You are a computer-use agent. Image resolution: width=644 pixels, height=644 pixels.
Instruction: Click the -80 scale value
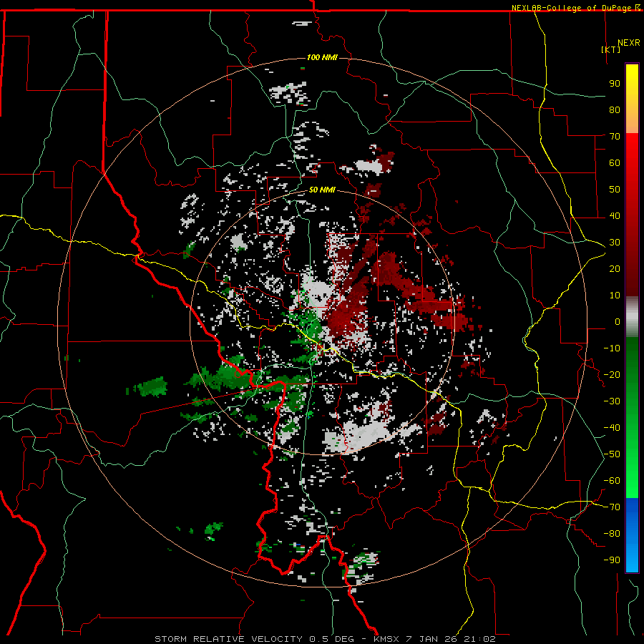pyautogui.click(x=612, y=534)
